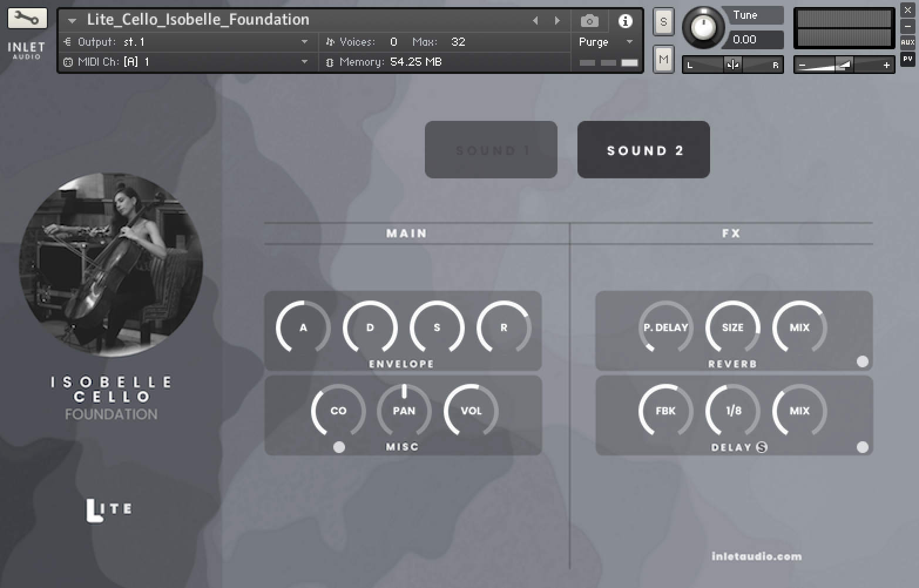Toggle the reverb on/off circle
The image size is (919, 588).
(863, 362)
